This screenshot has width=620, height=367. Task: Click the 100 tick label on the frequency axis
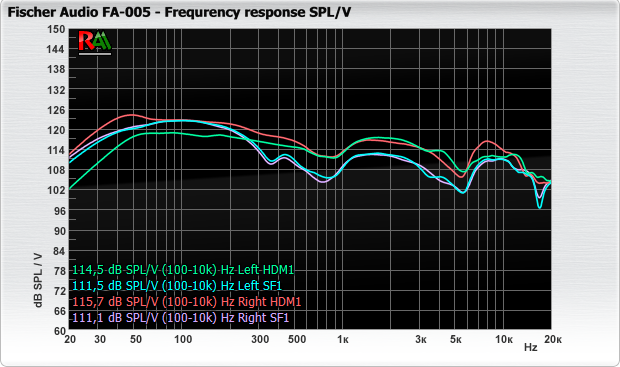pos(183,339)
